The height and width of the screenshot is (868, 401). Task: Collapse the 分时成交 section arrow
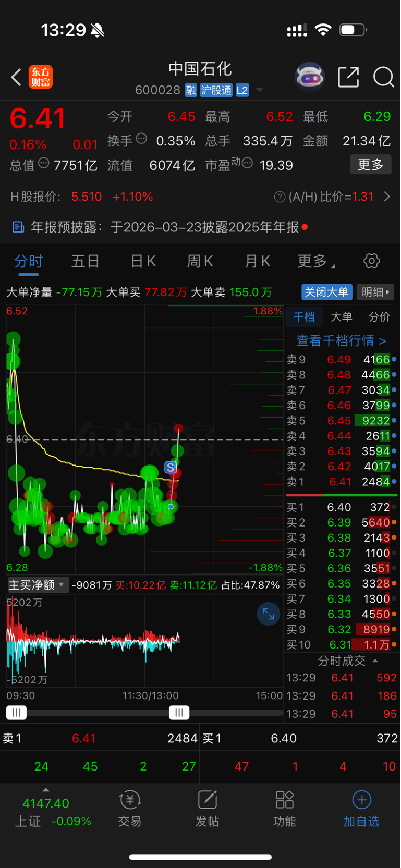375,661
